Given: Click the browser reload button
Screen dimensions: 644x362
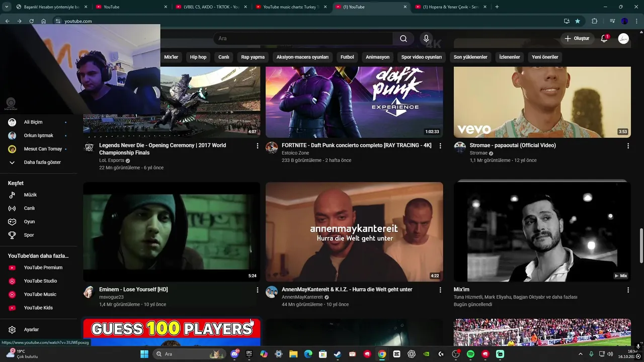Looking at the screenshot, I should coord(32,21).
